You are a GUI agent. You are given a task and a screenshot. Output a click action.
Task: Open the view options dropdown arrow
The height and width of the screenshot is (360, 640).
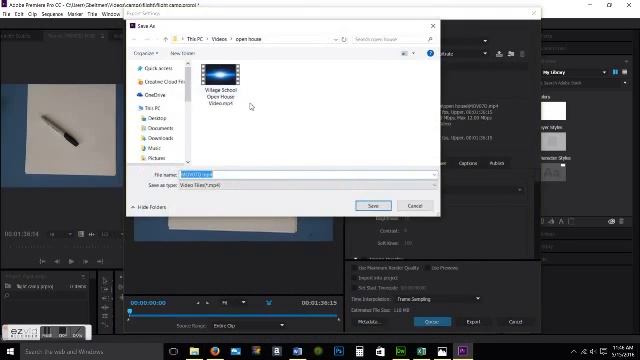(x=413, y=53)
